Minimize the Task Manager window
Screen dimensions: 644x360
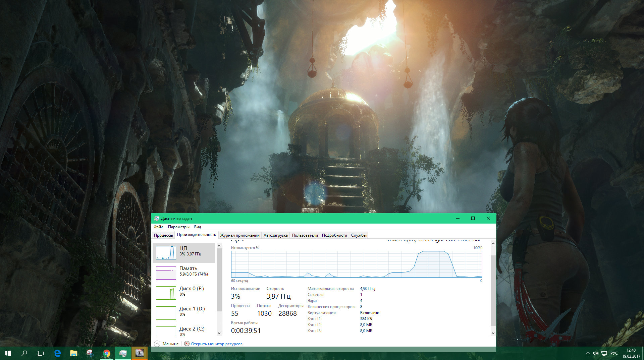[458, 219]
